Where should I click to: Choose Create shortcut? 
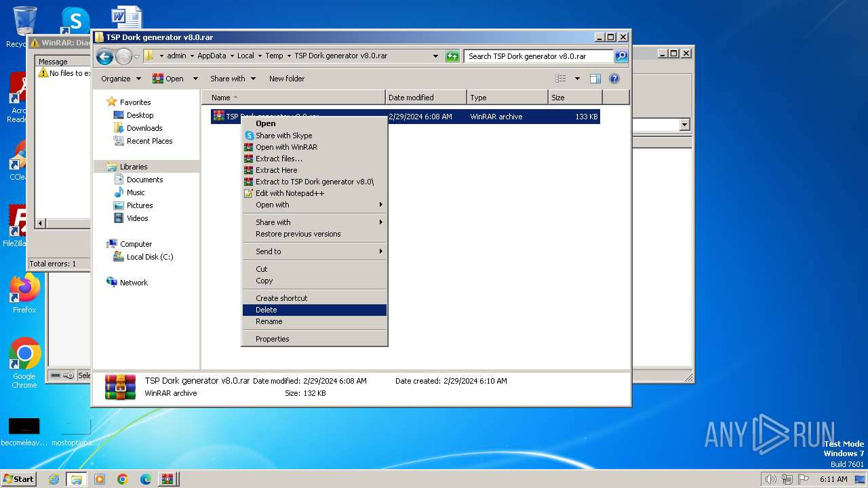pos(315,298)
